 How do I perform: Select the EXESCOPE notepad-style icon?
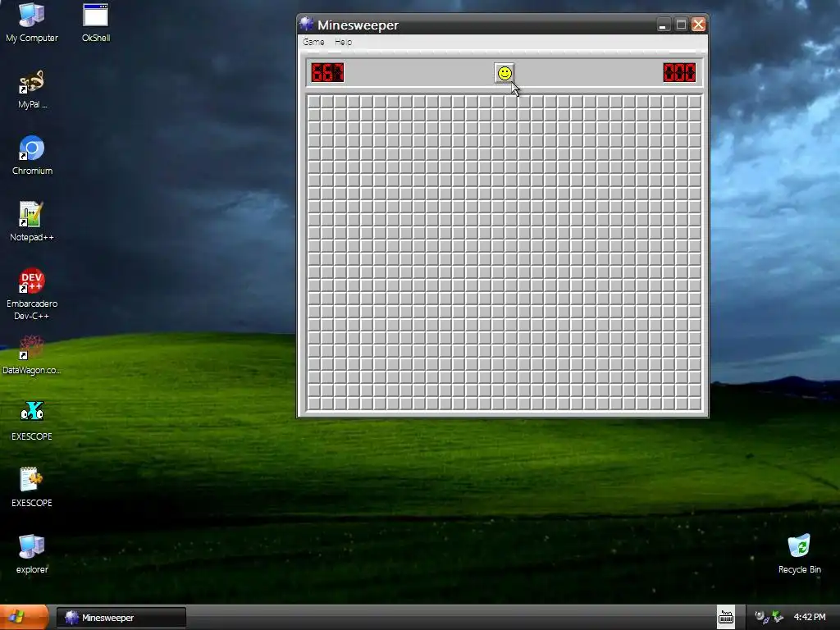[32, 488]
